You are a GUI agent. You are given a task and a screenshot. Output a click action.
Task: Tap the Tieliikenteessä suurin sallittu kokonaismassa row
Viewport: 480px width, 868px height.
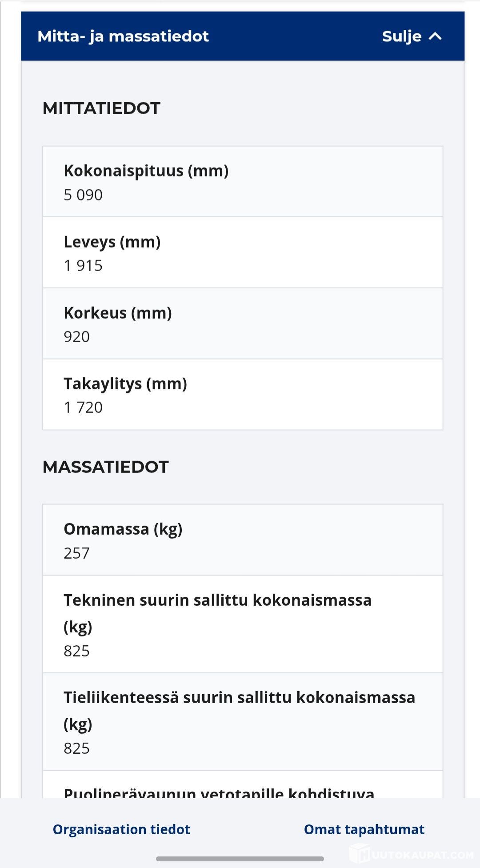click(243, 722)
